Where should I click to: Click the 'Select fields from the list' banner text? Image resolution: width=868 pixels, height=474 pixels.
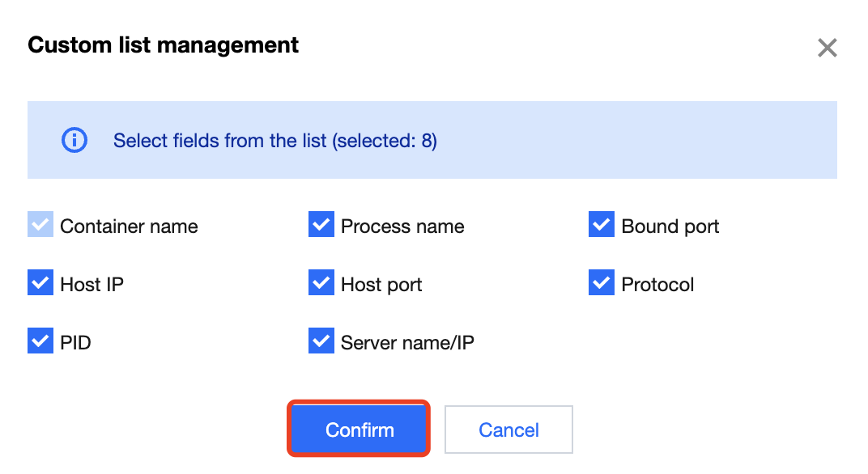pos(274,141)
